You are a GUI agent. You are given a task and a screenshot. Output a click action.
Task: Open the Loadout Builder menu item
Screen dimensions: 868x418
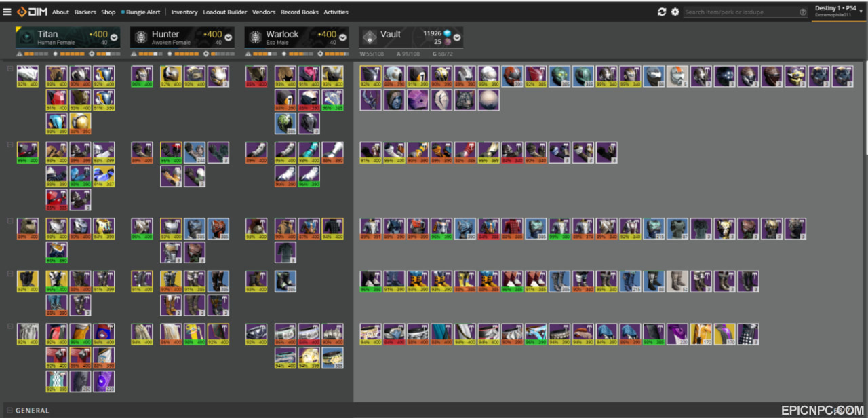(x=225, y=12)
